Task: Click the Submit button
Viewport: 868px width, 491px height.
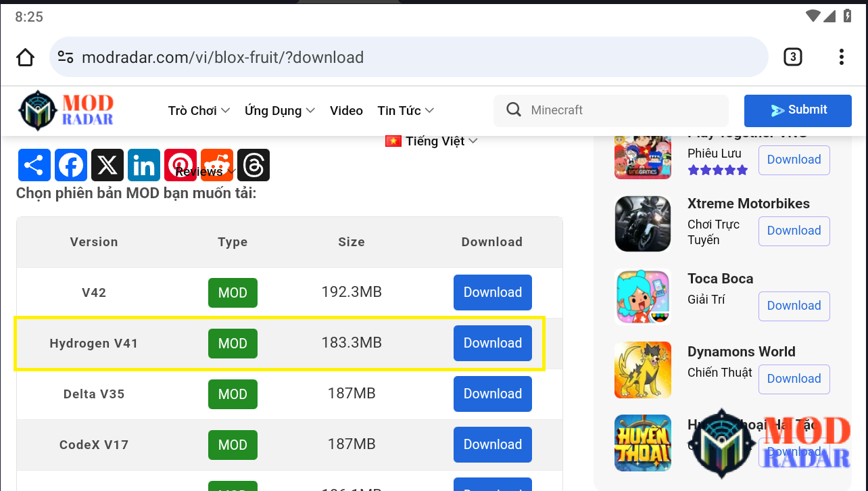Action: click(x=798, y=110)
